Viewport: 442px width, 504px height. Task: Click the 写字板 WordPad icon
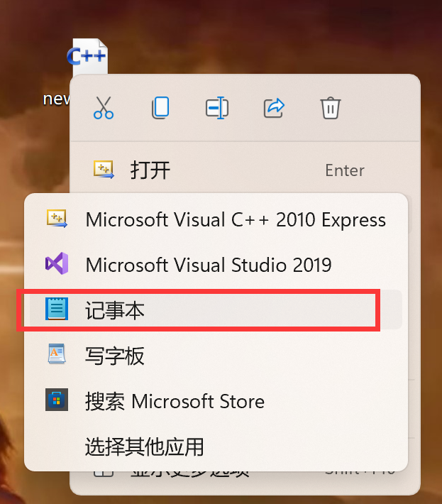point(57,354)
